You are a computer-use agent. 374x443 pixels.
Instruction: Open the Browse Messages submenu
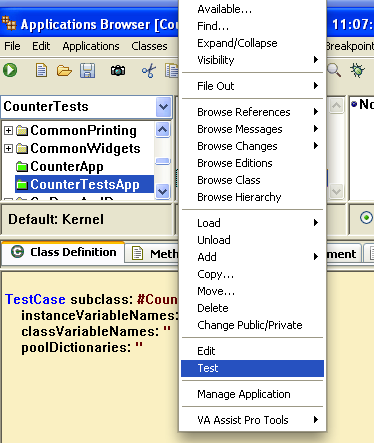pyautogui.click(x=252, y=129)
